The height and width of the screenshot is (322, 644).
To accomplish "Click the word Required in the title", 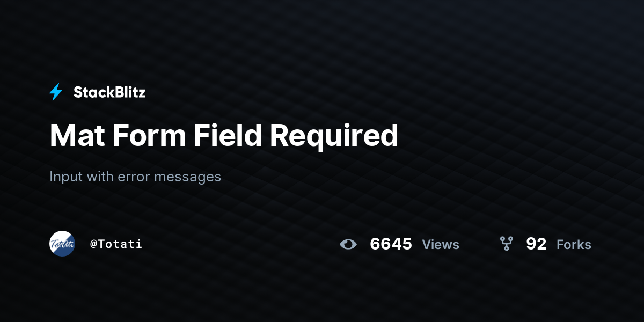I will [x=334, y=136].
